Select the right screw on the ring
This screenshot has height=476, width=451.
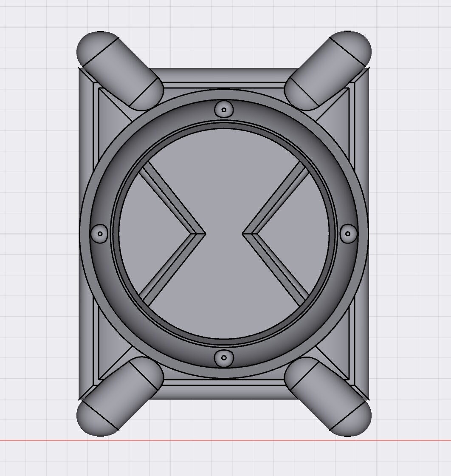[348, 234]
